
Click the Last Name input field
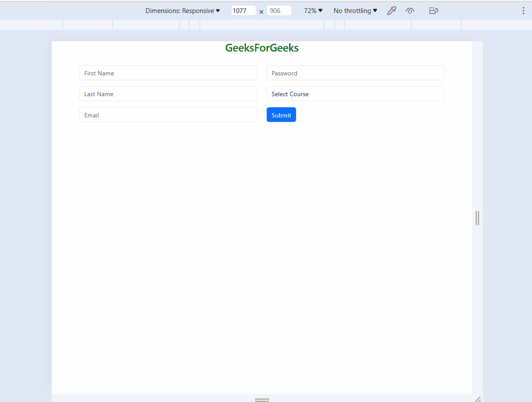coord(168,94)
